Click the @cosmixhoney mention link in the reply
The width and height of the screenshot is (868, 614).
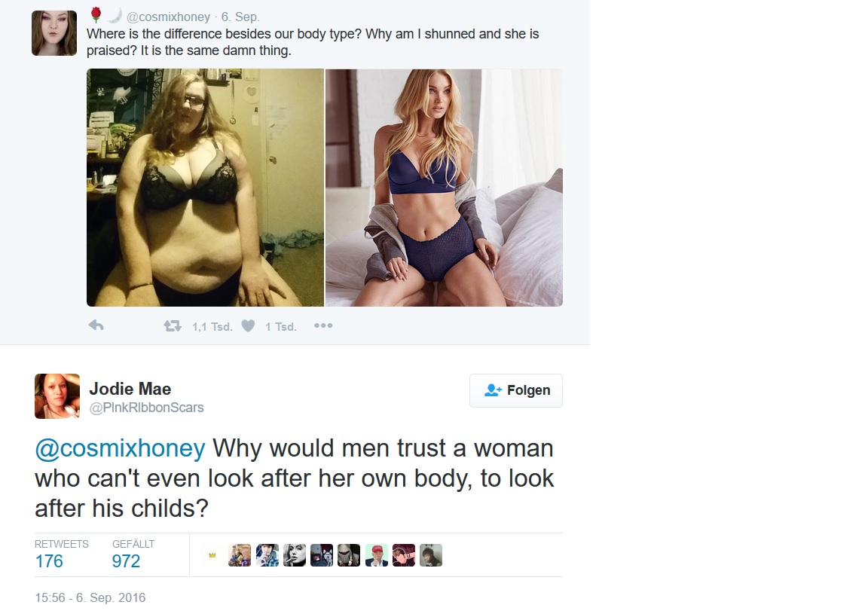point(120,448)
